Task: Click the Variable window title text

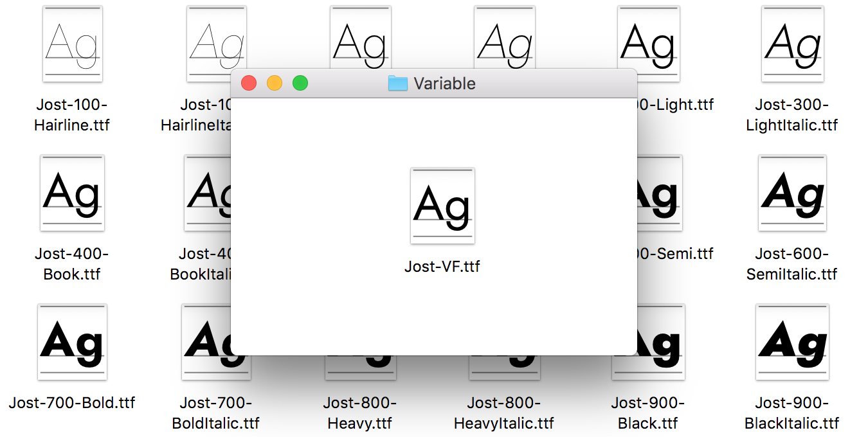Action: 444,84
